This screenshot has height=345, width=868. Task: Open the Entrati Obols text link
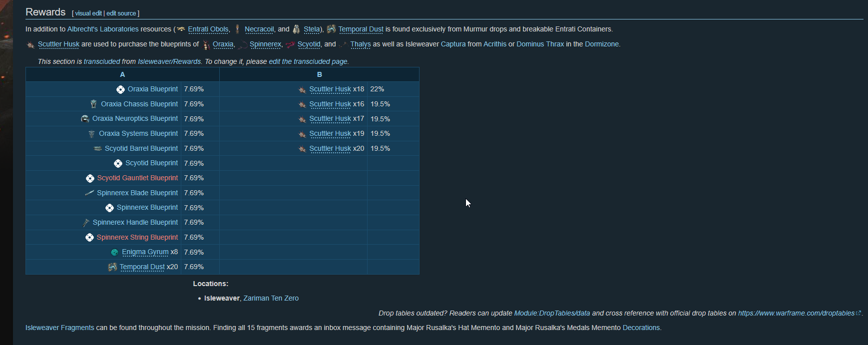(208, 29)
